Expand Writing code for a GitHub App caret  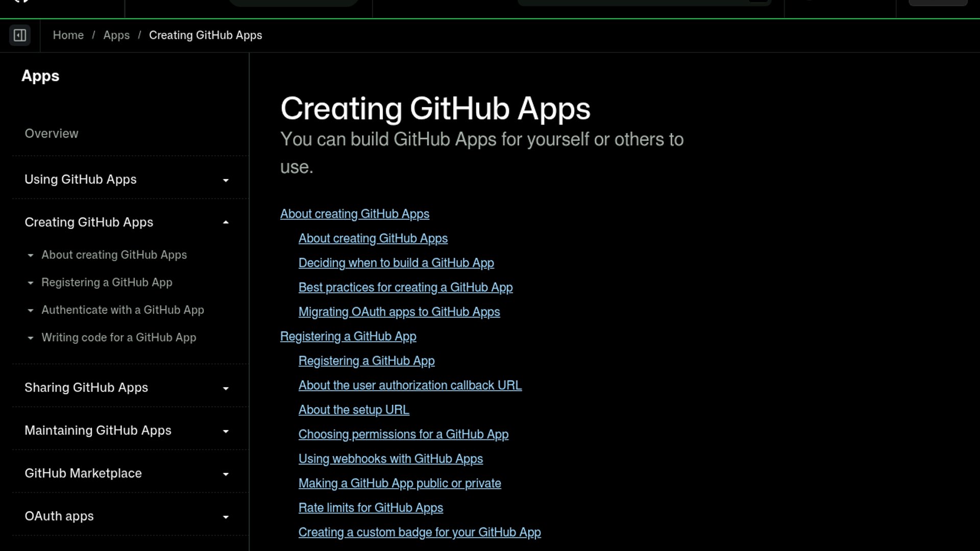pyautogui.click(x=31, y=338)
